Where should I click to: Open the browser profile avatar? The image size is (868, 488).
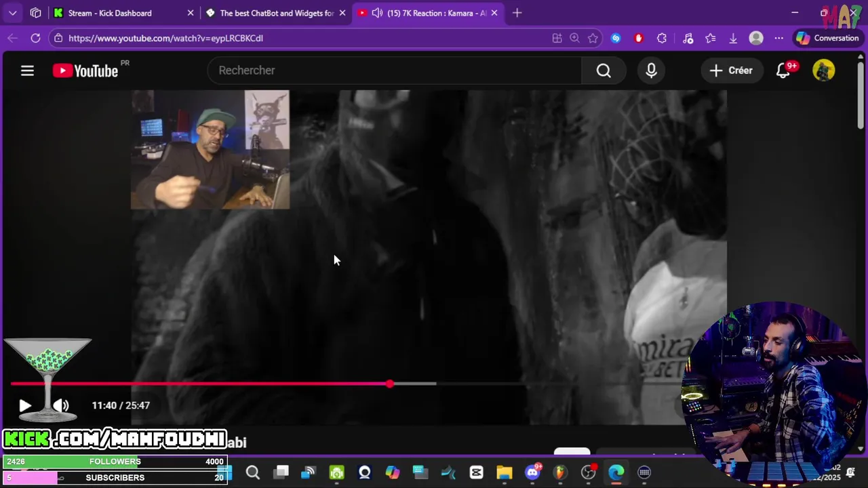(756, 38)
